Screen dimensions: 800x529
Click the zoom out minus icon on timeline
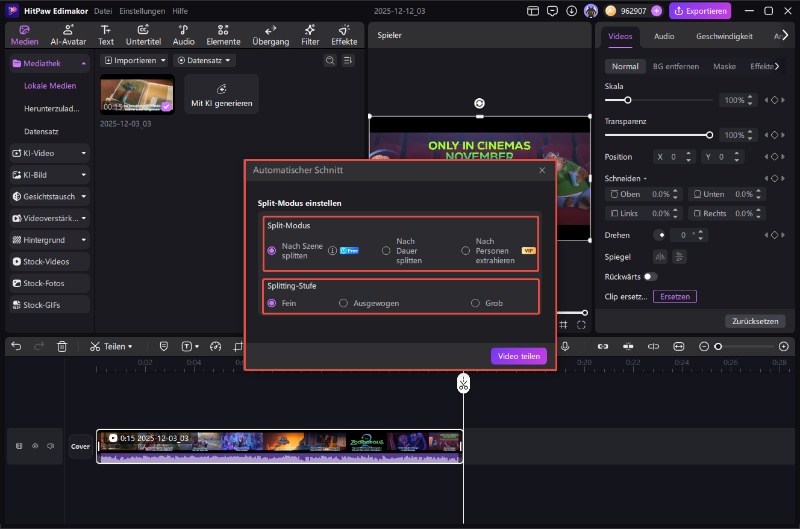704,346
